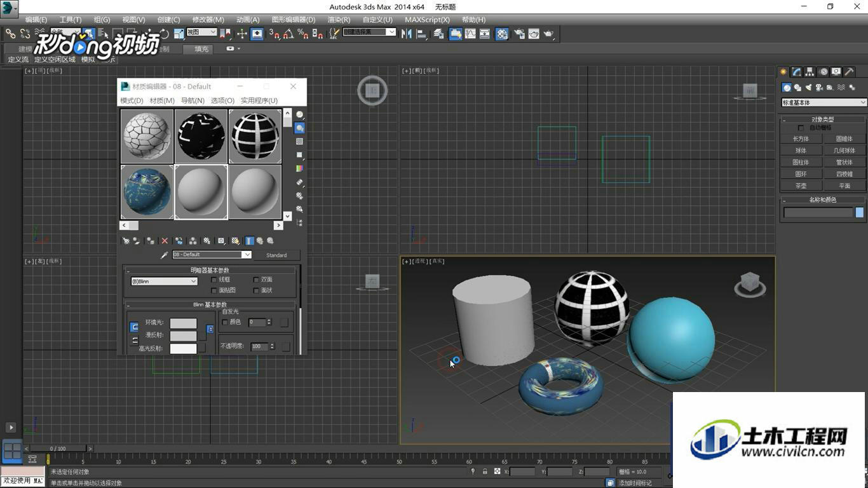The width and height of the screenshot is (868, 488).
Task: Click the Sample Type sphere icon
Action: (x=299, y=115)
